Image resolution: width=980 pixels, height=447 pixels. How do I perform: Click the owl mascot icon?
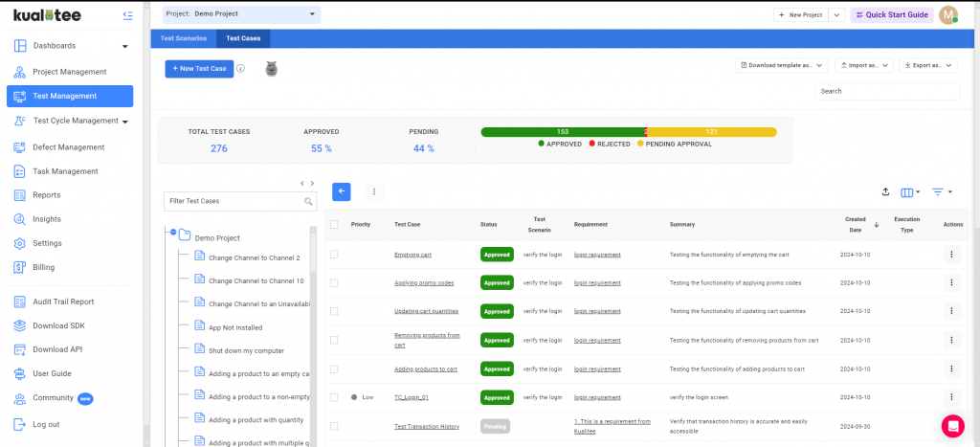pos(272,69)
